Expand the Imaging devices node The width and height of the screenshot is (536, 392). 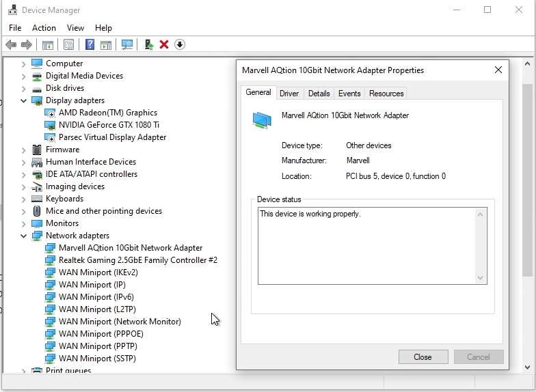(23, 187)
